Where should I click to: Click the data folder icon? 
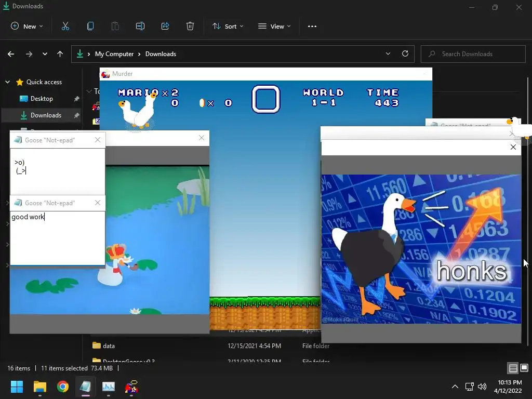click(97, 345)
